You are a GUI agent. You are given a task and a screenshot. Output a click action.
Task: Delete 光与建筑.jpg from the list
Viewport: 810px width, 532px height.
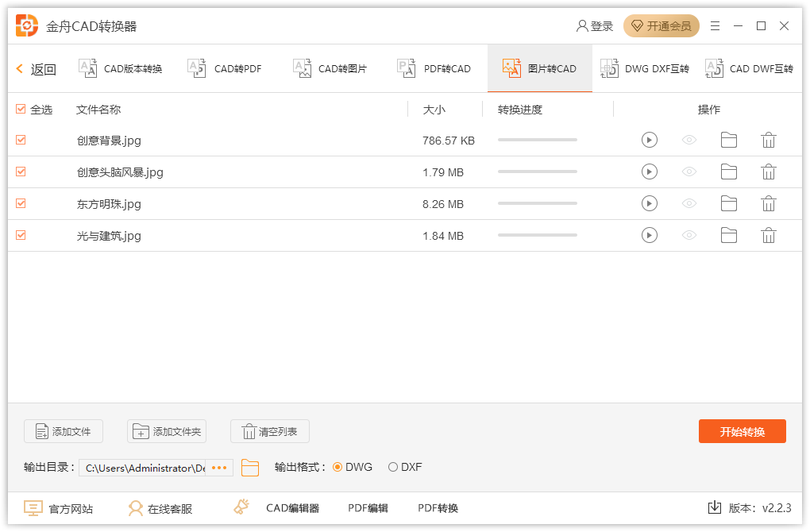[x=768, y=235]
